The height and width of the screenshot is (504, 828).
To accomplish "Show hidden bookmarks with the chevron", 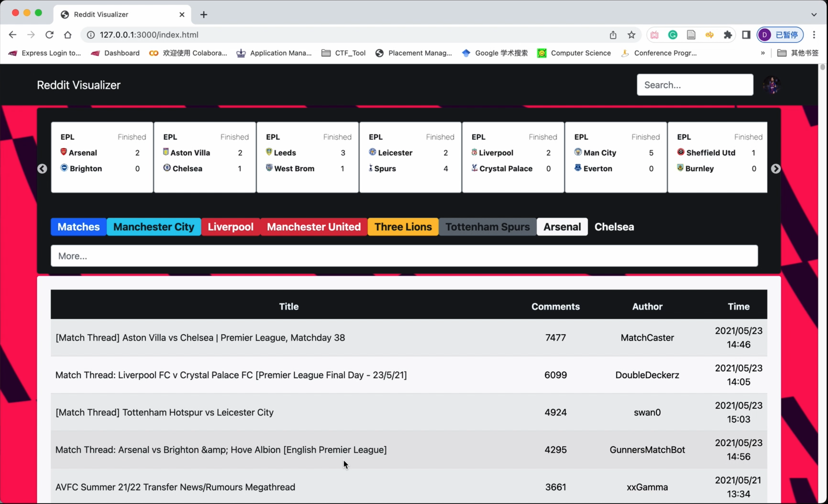I will (x=763, y=53).
